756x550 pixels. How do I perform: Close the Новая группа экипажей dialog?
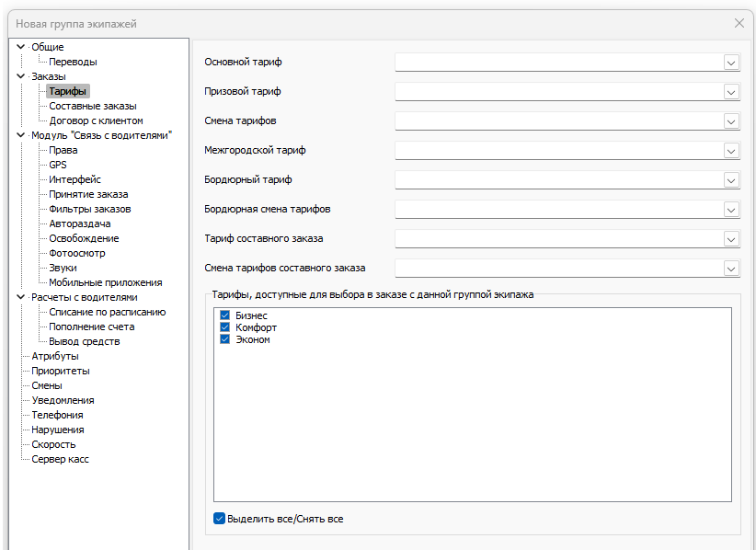(x=739, y=23)
